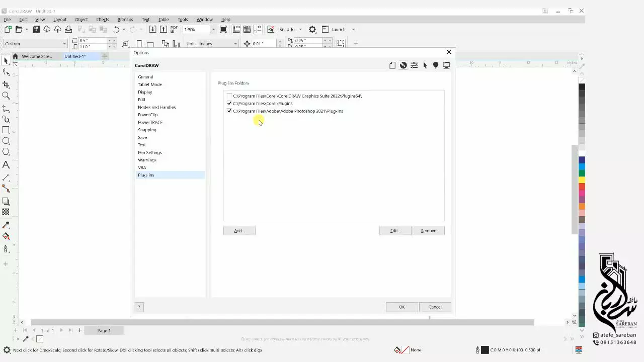Select the Polygon tool
Viewport: 644px width, 362px height.
coord(6,152)
